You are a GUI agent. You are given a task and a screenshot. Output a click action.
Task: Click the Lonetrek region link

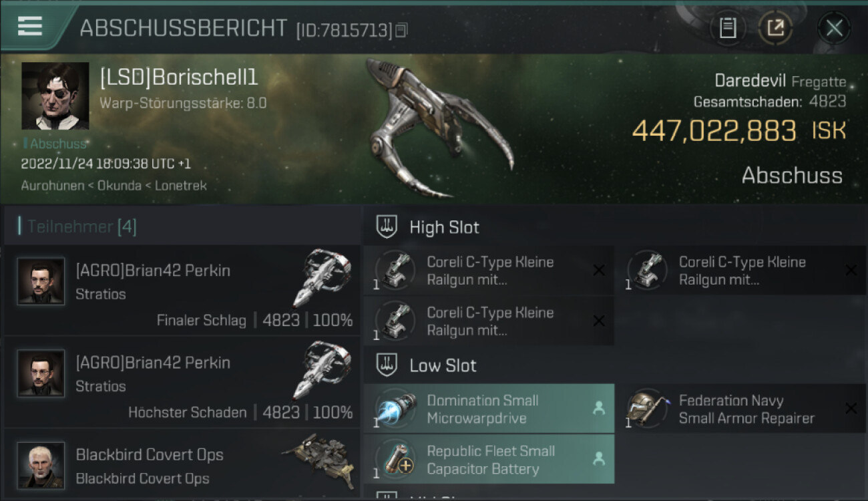tap(181, 186)
